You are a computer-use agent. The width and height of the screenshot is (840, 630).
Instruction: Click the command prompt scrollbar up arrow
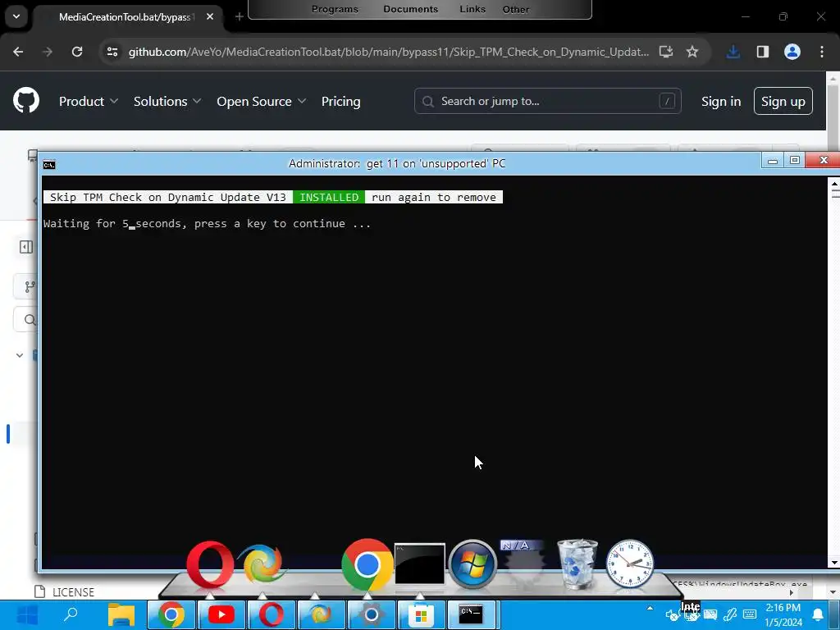pyautogui.click(x=834, y=183)
